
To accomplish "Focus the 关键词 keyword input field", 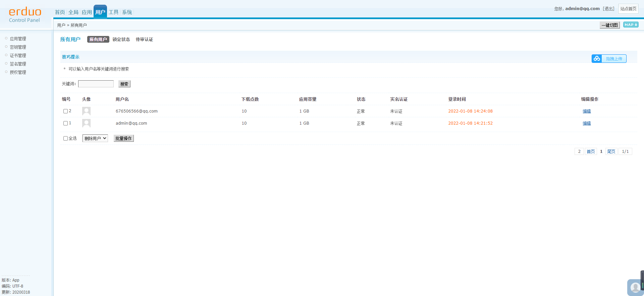I will pyautogui.click(x=96, y=84).
